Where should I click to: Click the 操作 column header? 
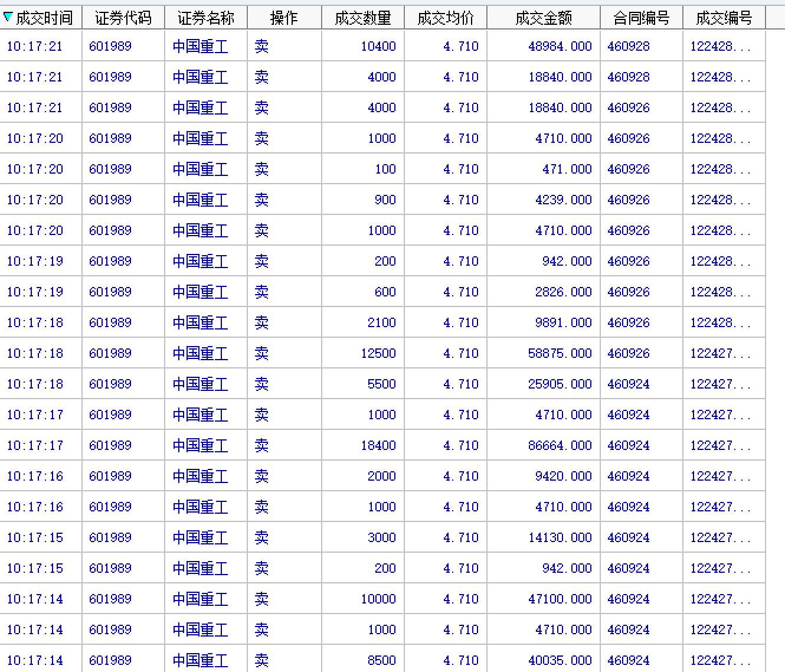click(284, 18)
